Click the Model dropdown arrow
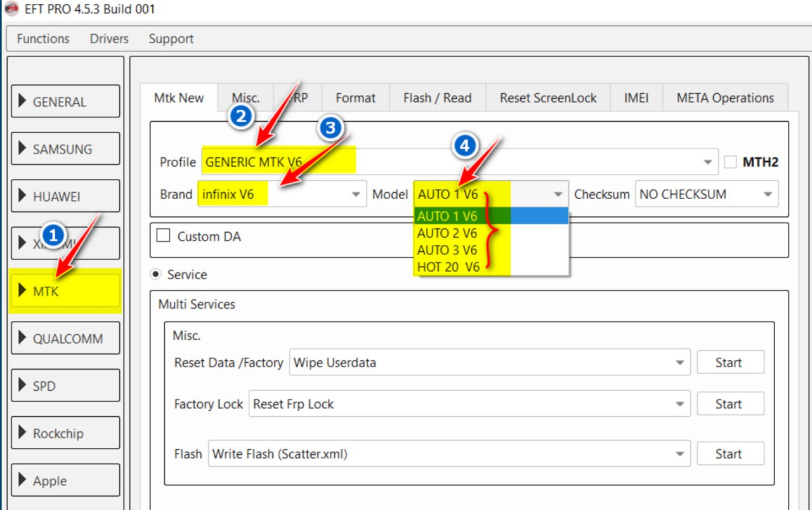 [x=558, y=194]
